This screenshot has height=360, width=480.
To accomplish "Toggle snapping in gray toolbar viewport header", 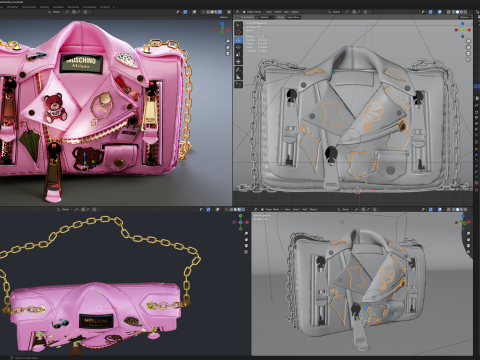I will tap(354, 12).
